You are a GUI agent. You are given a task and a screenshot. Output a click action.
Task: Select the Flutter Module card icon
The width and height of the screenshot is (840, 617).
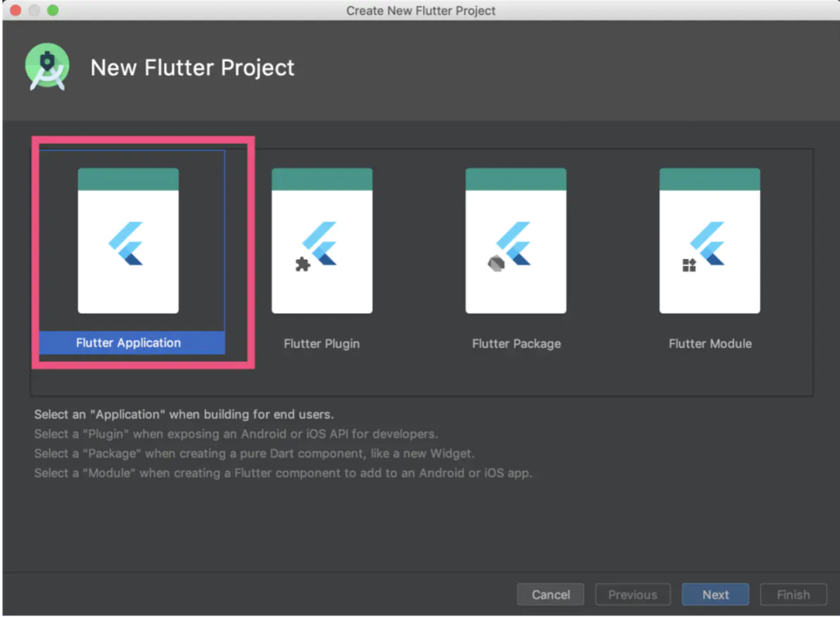(709, 241)
